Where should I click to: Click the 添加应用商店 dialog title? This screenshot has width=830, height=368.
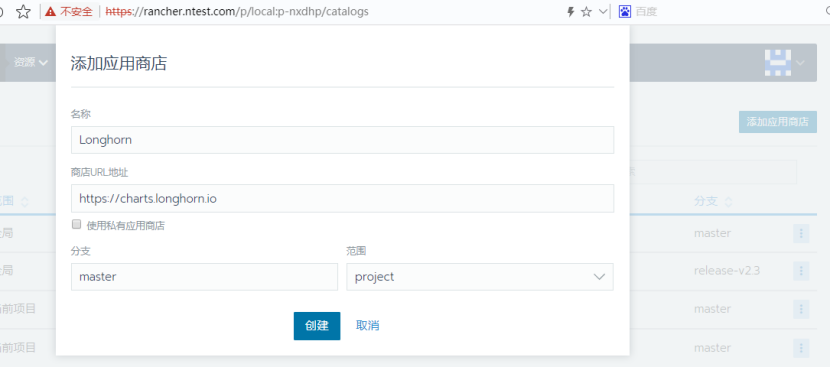(x=119, y=64)
